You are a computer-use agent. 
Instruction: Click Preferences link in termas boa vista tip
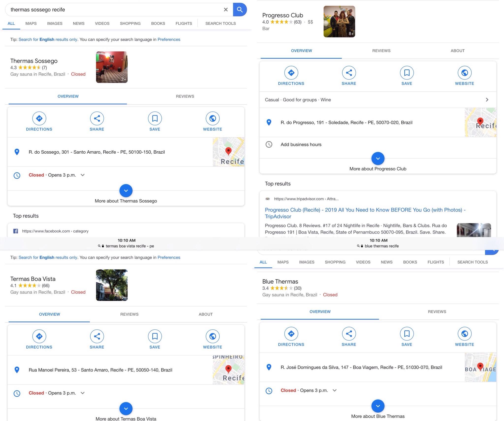(x=169, y=257)
